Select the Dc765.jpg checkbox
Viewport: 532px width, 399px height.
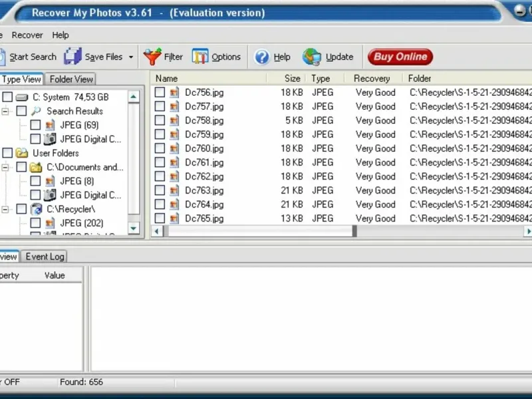point(160,218)
